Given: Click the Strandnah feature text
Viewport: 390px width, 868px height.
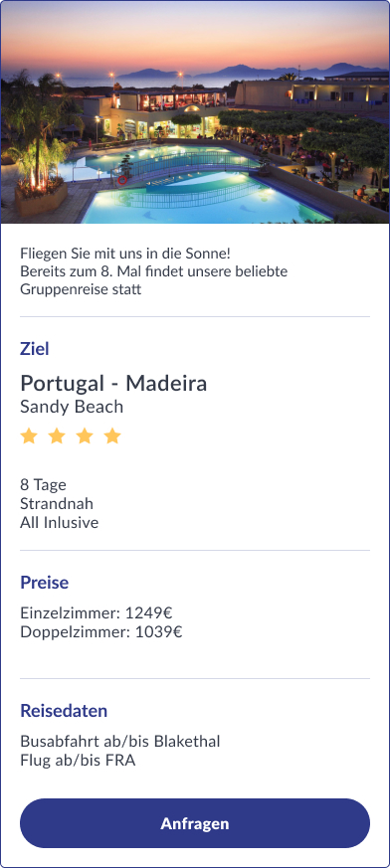Looking at the screenshot, I should point(57,504).
